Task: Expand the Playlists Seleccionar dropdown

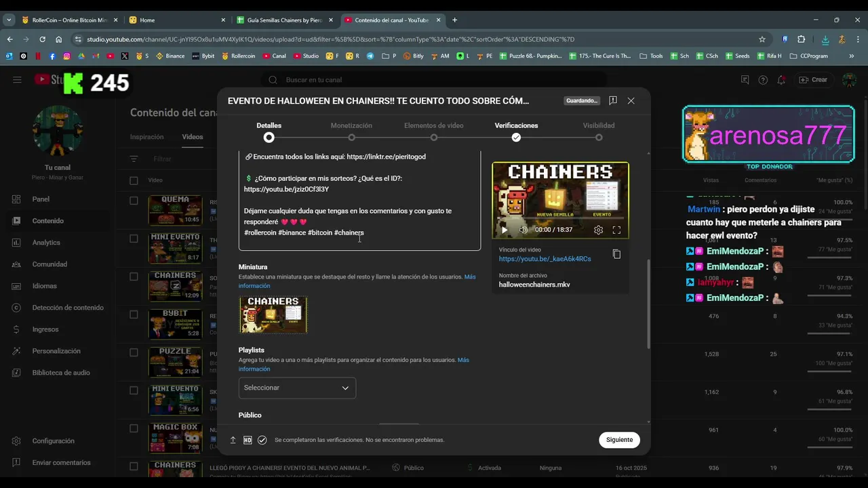Action: click(x=297, y=388)
